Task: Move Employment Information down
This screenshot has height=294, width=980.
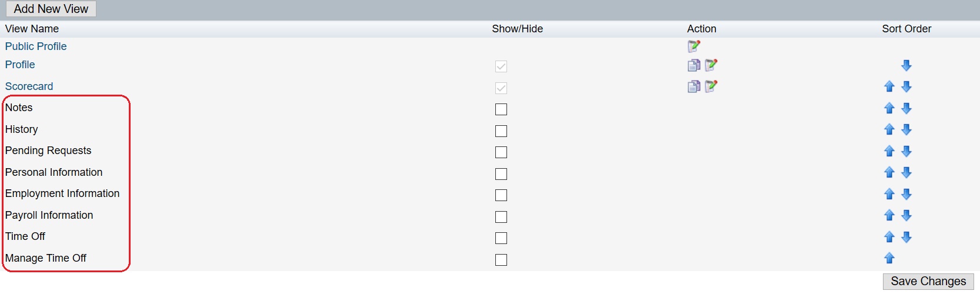Action: point(906,194)
